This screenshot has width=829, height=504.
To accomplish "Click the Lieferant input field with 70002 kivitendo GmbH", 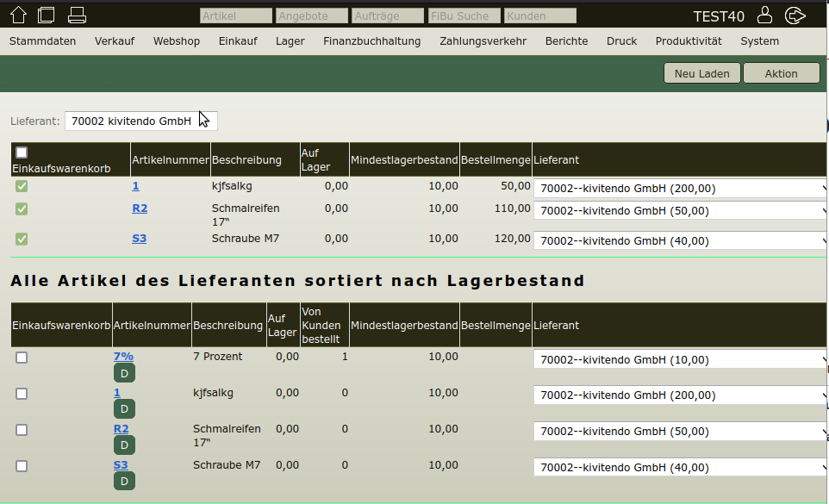I will pos(140,121).
